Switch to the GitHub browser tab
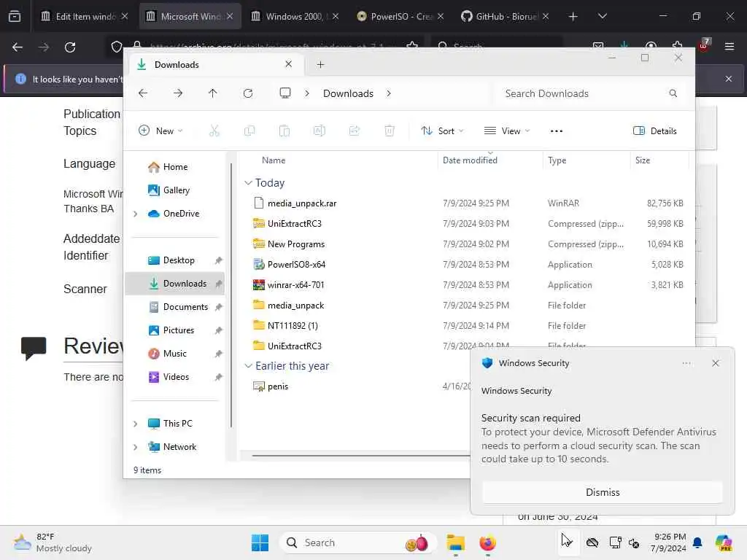The height and width of the screenshot is (560, 747). [505, 16]
